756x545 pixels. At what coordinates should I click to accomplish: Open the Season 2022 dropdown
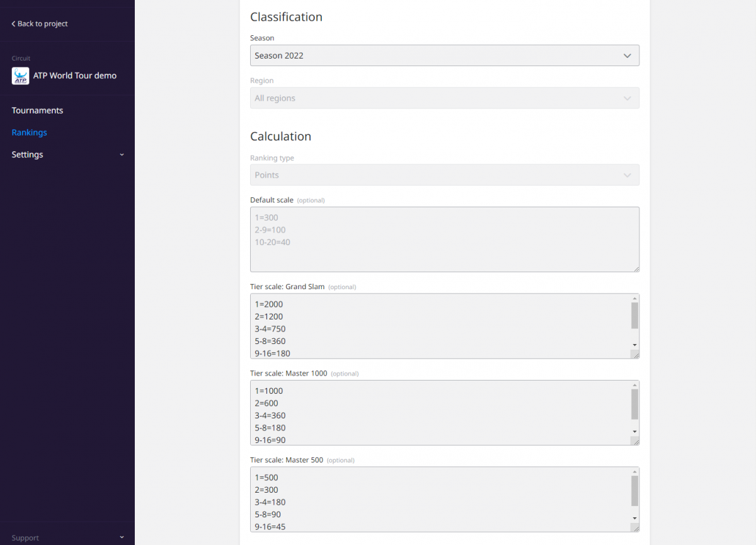[444, 55]
